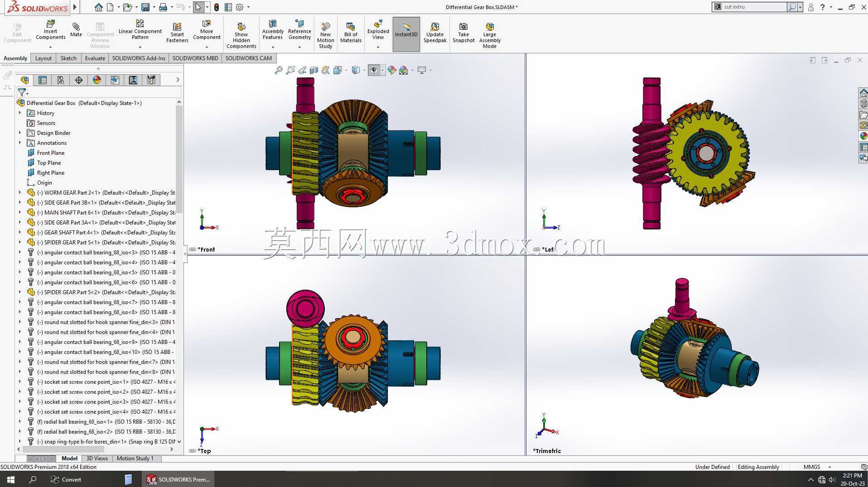This screenshot has height=487, width=868.
Task: Open Assembly Features tool
Action: click(273, 30)
